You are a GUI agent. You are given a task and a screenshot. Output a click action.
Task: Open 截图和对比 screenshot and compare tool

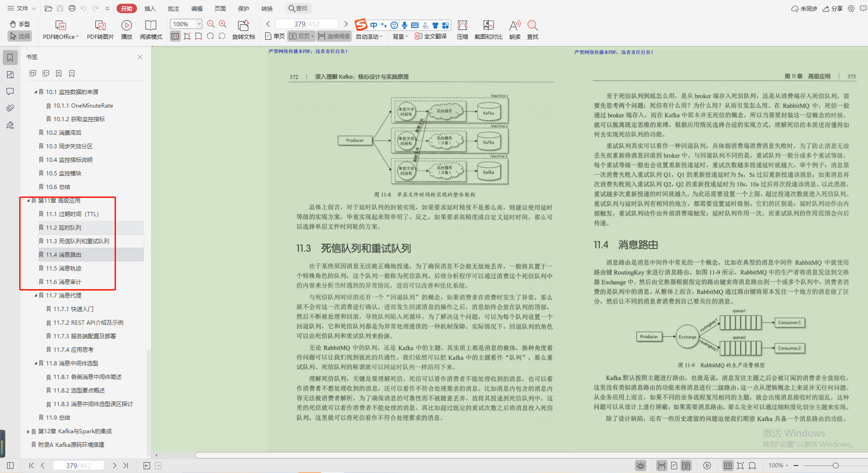(x=488, y=29)
